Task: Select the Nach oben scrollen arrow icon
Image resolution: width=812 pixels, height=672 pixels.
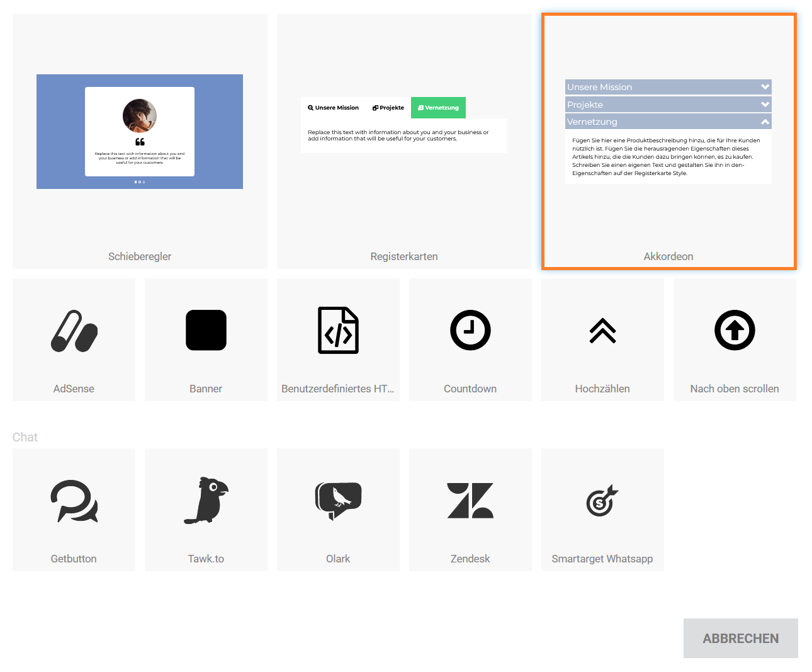Action: [x=735, y=330]
